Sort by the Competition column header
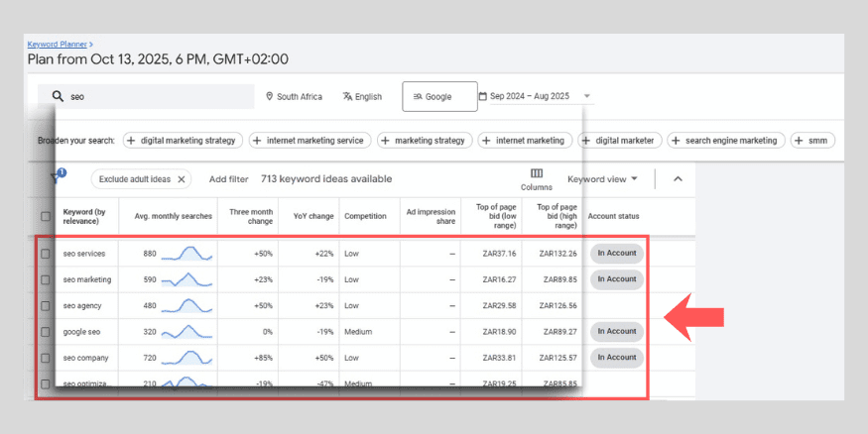 (x=365, y=216)
